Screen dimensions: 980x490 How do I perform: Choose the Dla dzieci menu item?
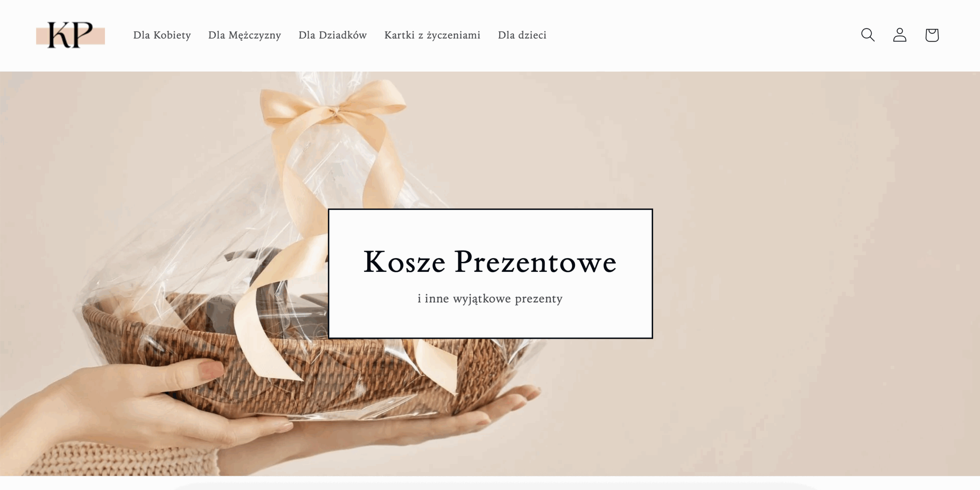click(522, 35)
